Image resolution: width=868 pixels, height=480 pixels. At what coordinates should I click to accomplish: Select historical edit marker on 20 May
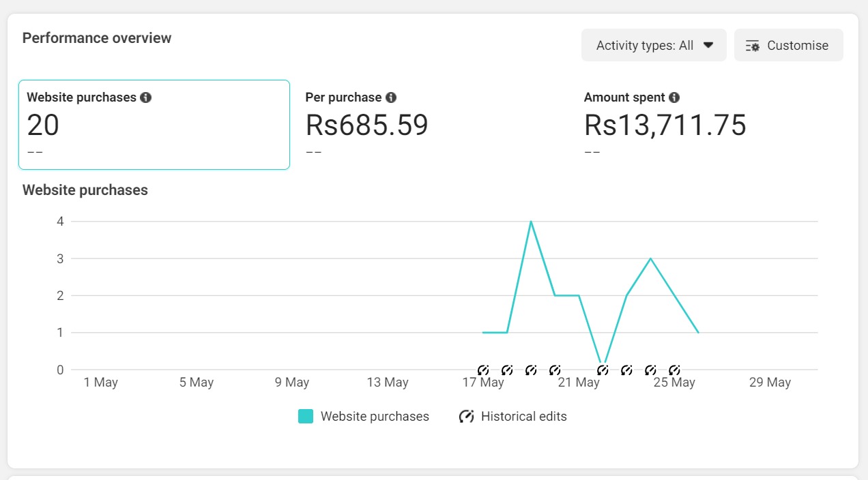point(555,370)
